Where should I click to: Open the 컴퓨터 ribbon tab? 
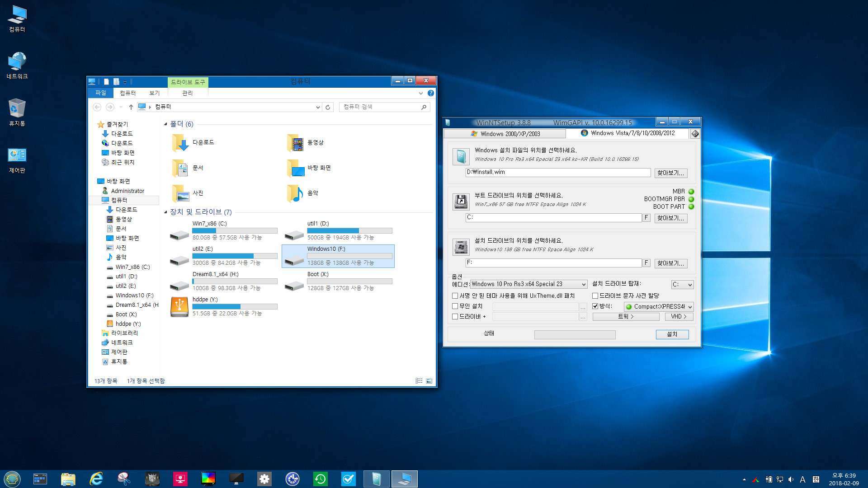(x=128, y=93)
